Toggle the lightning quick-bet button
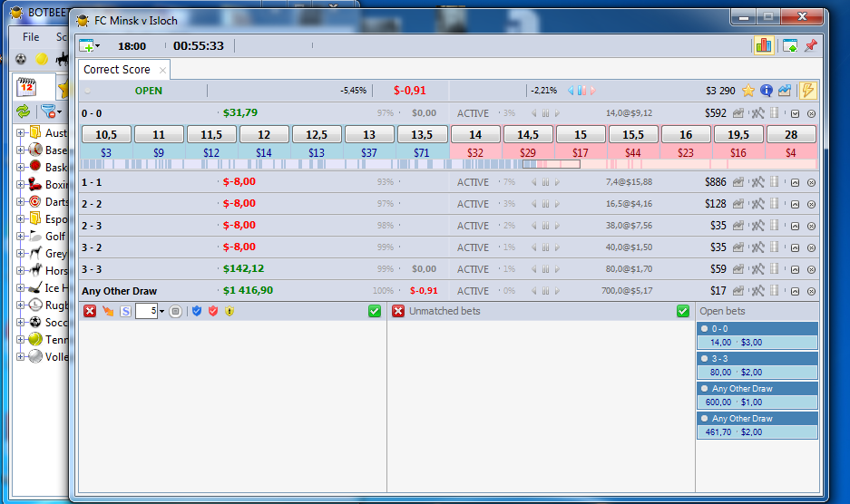 pyautogui.click(x=807, y=91)
